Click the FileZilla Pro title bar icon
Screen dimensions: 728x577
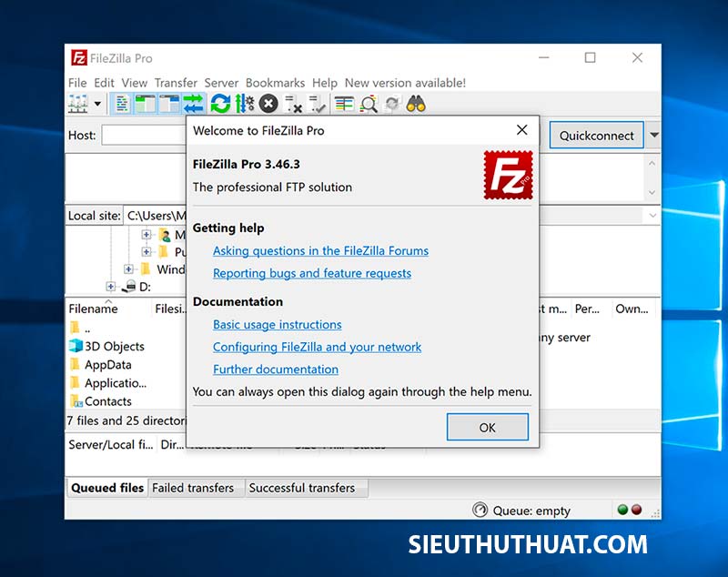click(79, 58)
